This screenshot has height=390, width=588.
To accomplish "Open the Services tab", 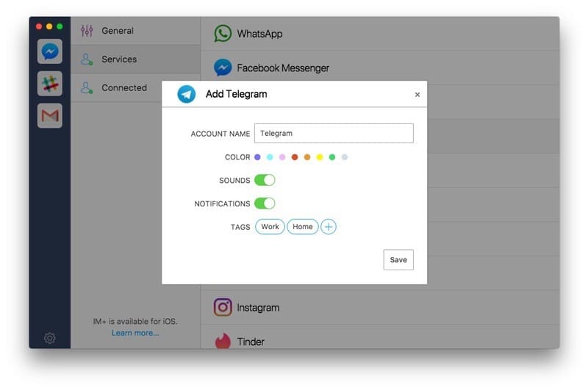I will pyautogui.click(x=135, y=59).
